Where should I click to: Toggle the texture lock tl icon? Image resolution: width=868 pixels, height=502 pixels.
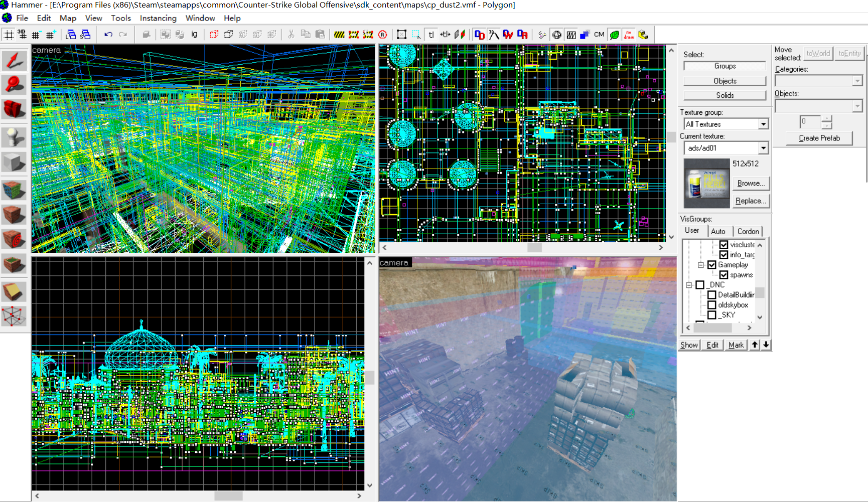pyautogui.click(x=431, y=35)
